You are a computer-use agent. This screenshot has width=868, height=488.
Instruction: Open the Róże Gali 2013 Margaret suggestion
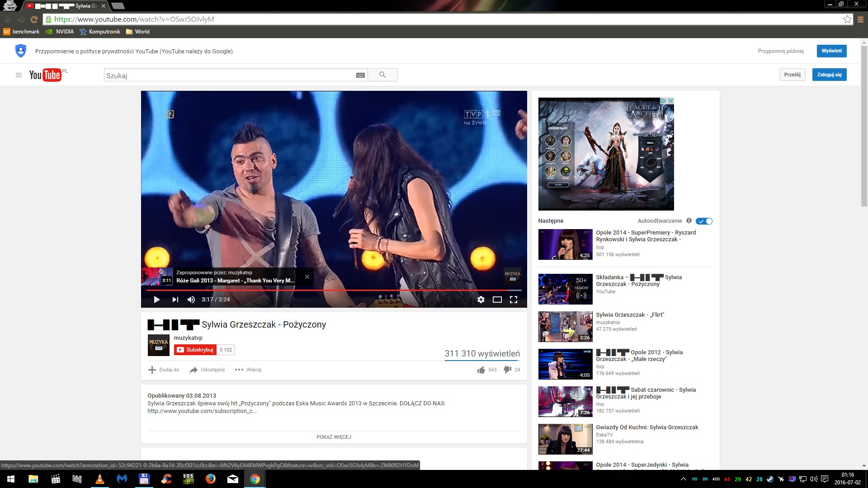235,281
